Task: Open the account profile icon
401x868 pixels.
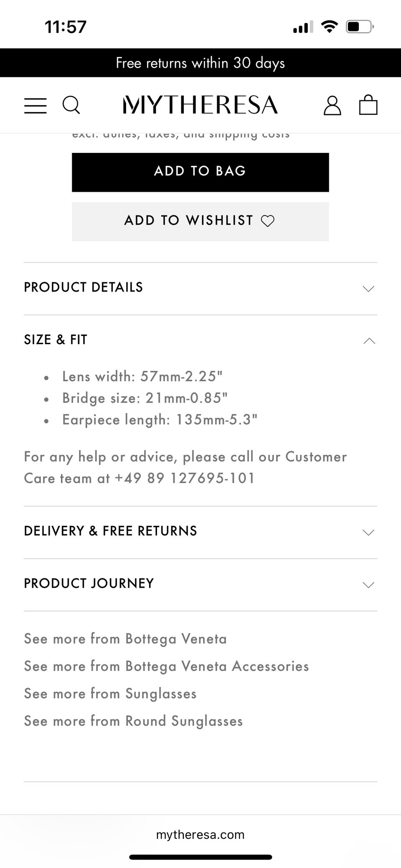Action: 332,105
